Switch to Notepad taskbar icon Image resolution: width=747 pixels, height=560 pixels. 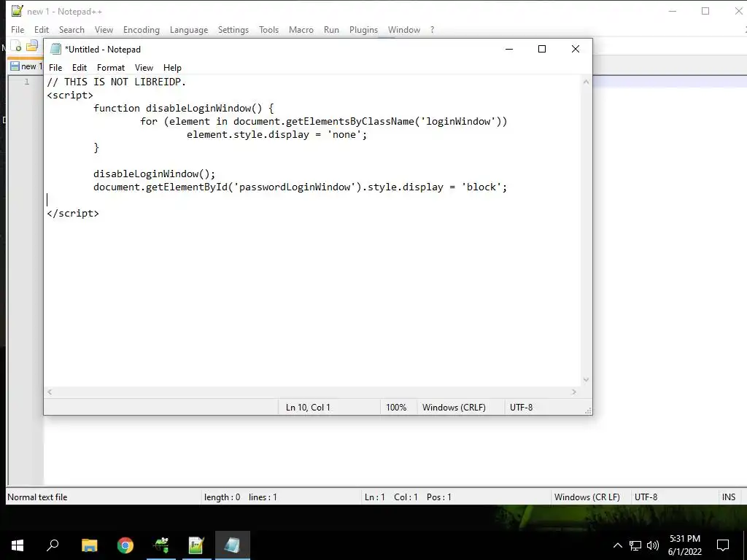coord(233,545)
